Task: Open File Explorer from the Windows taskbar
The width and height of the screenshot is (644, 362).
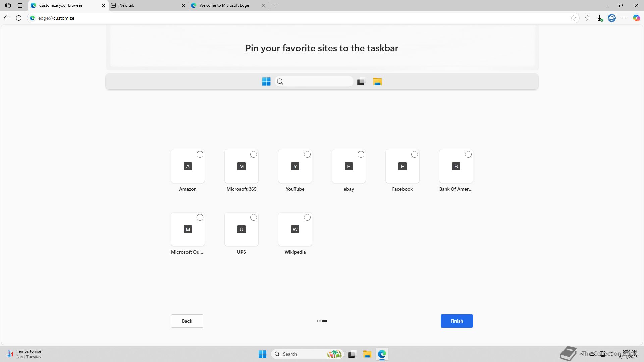Action: [367, 354]
